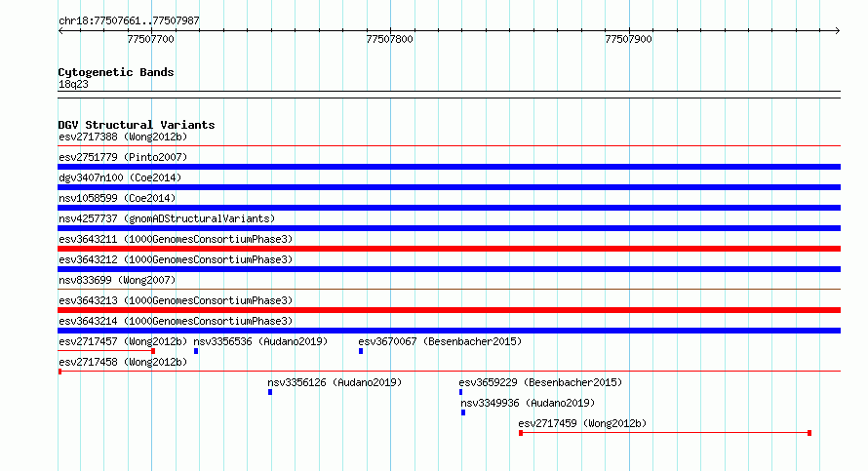868x471 pixels.
Task: Click the nsv3349936 (Audano2019) label
Action: [528, 403]
